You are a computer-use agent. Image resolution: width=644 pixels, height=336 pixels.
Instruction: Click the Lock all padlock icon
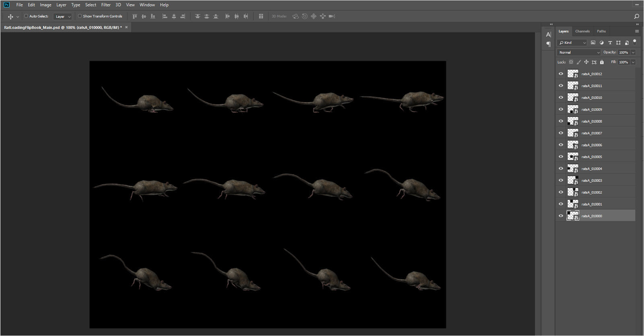pyautogui.click(x=602, y=62)
